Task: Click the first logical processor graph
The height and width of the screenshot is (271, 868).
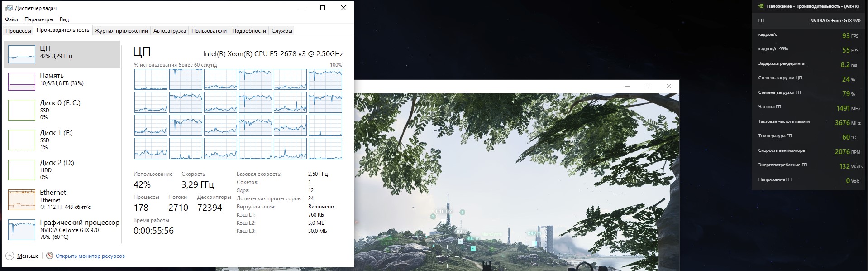Action: click(x=151, y=79)
